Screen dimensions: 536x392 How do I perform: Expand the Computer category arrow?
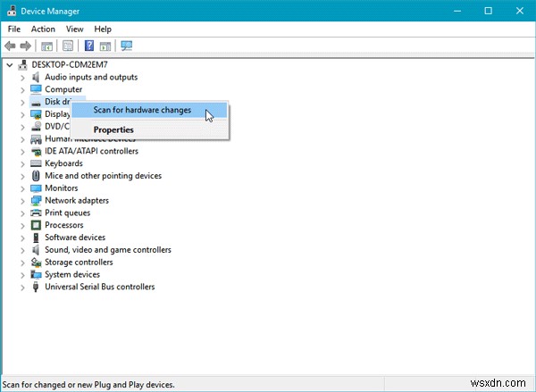click(22, 90)
